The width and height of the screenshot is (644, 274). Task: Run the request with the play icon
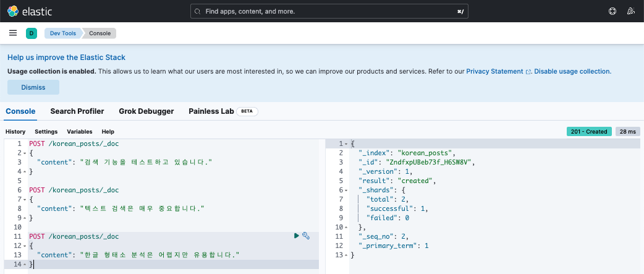click(297, 236)
